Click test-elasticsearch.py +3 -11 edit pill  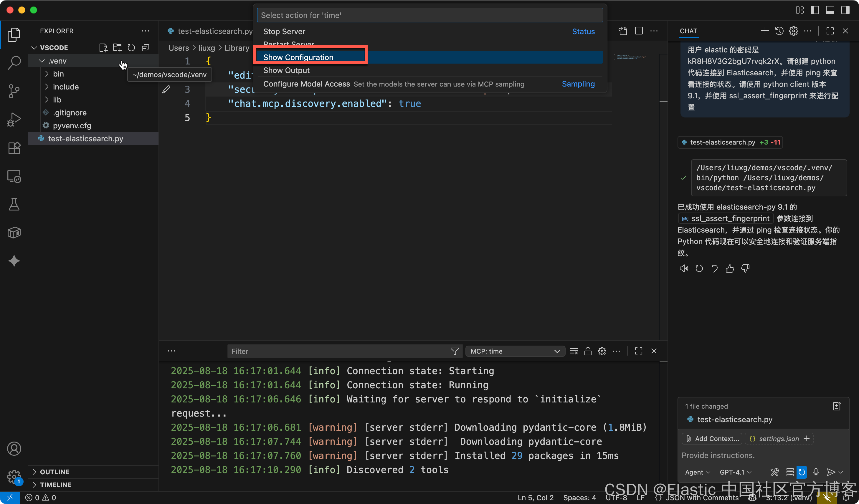[x=730, y=142]
